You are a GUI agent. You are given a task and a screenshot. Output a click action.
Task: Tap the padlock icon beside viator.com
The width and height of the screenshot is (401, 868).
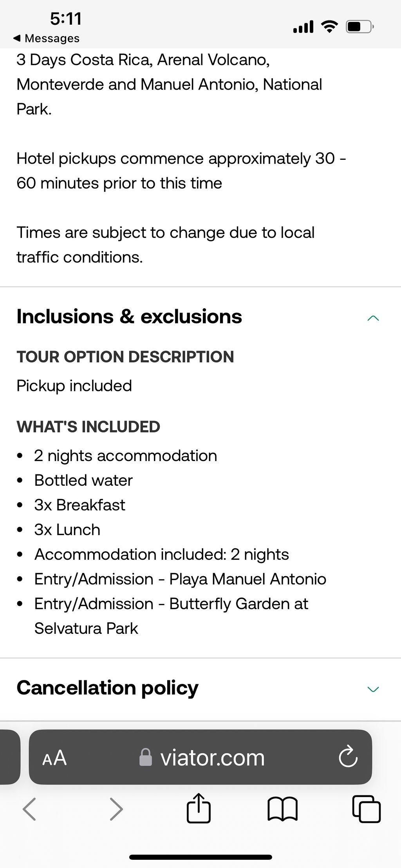coord(146,757)
